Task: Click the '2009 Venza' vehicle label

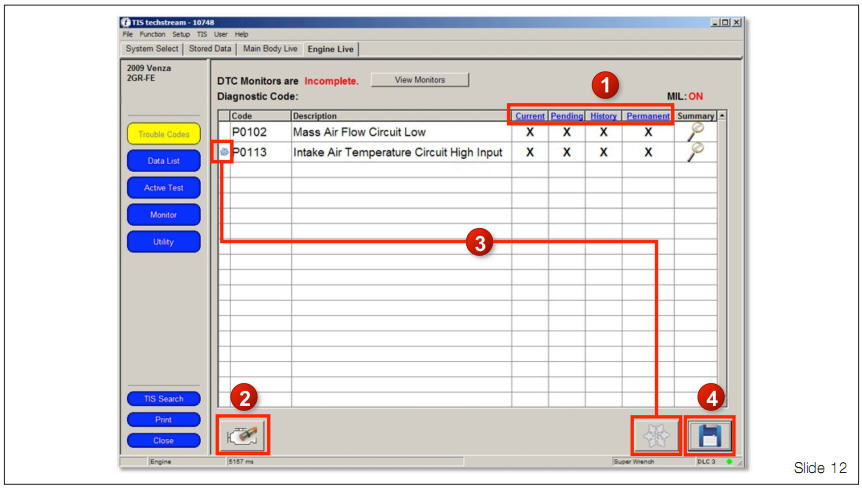Action: point(149,68)
